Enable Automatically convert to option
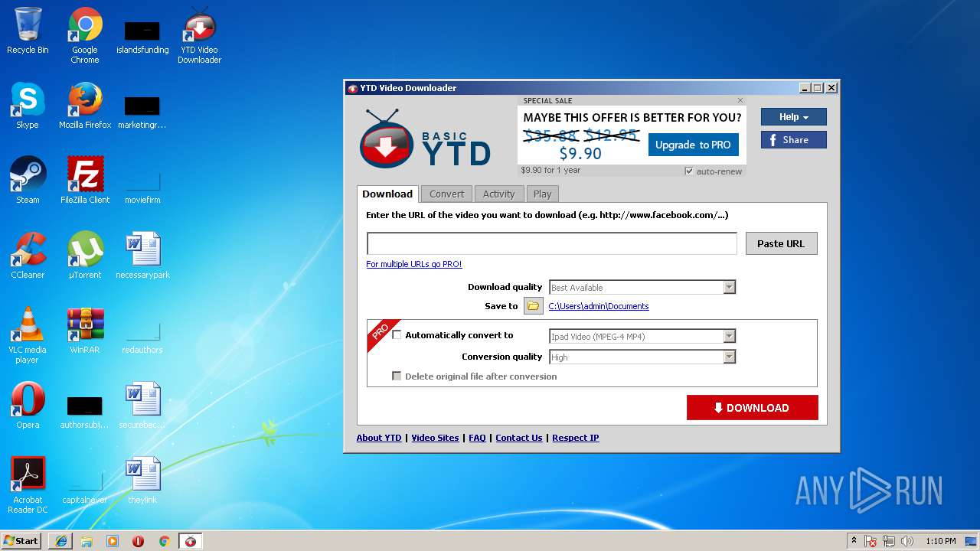This screenshot has height=551, width=980. coord(397,335)
